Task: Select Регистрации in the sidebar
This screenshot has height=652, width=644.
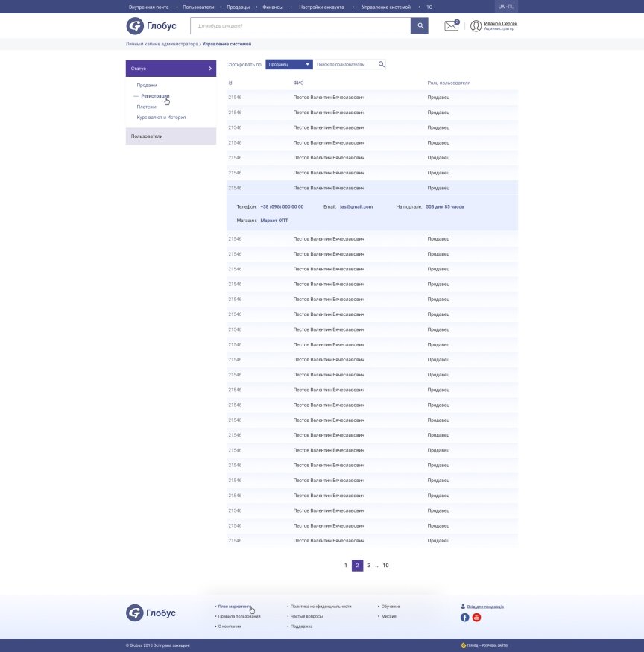Action: (155, 96)
